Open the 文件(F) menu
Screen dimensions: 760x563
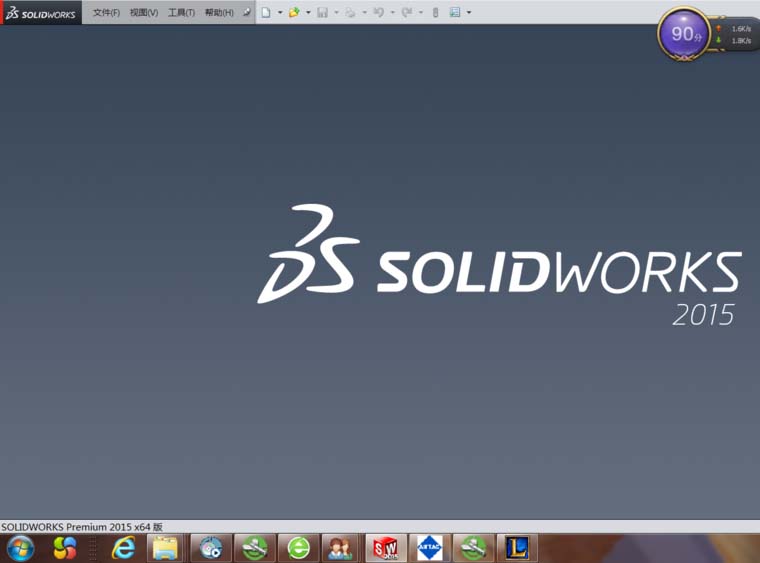point(106,13)
